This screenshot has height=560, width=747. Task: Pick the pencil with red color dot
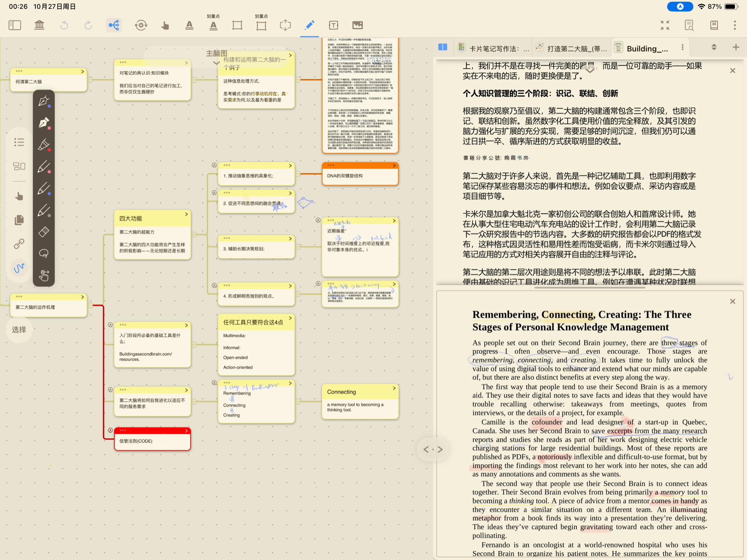pyautogui.click(x=44, y=167)
